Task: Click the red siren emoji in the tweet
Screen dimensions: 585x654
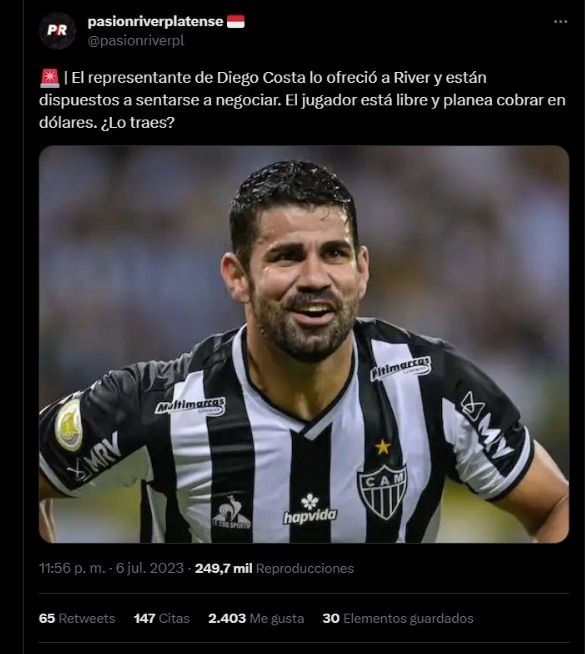Action: point(50,78)
